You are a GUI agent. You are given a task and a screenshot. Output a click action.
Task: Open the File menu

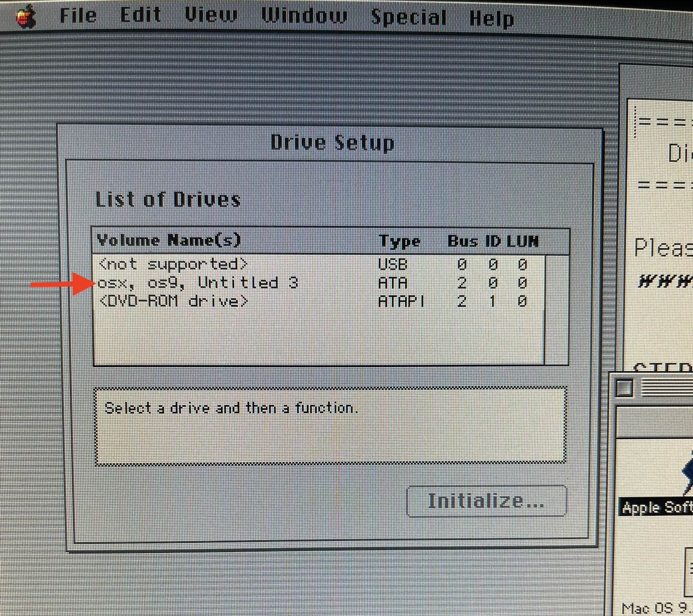tap(78, 15)
